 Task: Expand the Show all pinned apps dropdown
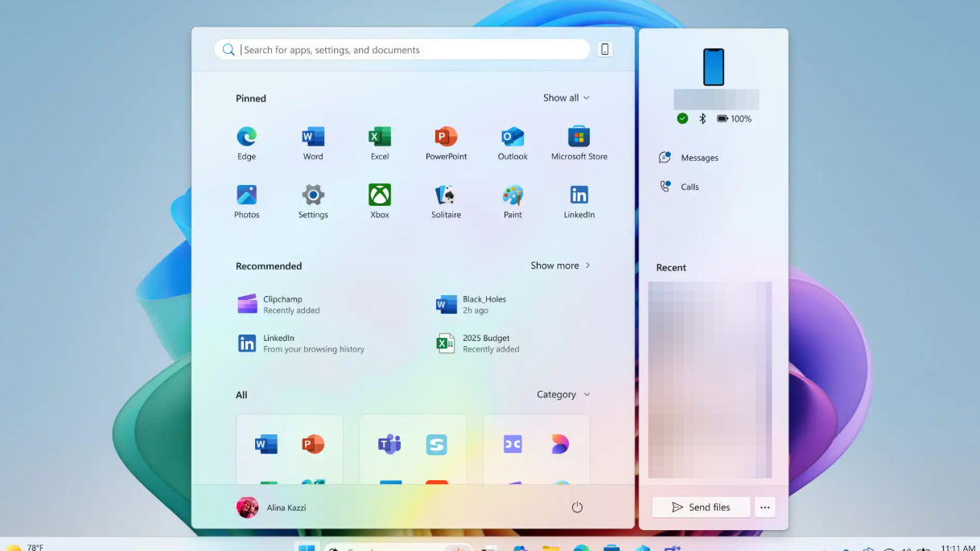(566, 98)
